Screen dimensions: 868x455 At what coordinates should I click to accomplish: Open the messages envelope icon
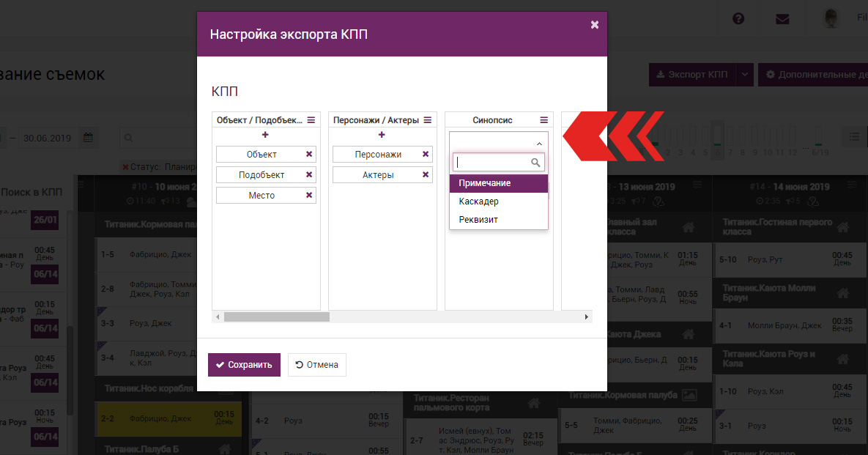[782, 19]
